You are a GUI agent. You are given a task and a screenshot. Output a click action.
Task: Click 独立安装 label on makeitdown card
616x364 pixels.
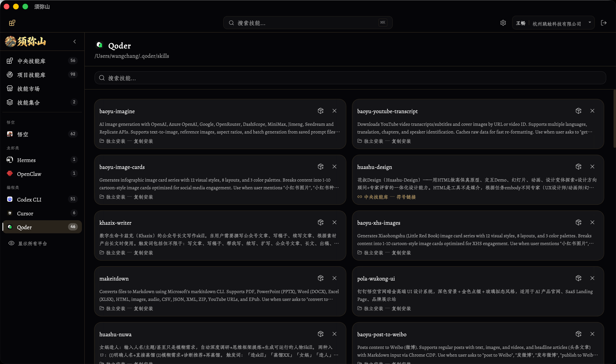115,309
